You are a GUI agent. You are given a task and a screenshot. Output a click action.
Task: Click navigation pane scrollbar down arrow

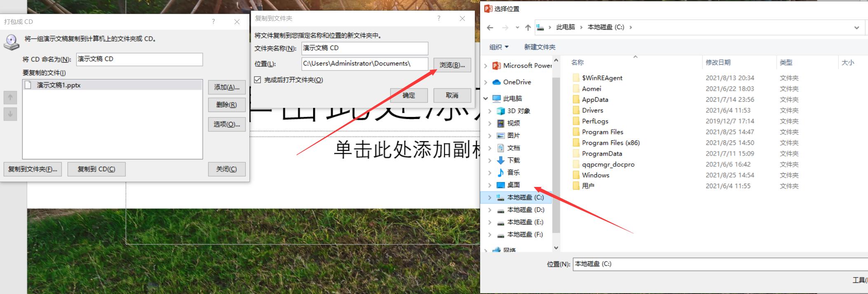click(x=556, y=247)
